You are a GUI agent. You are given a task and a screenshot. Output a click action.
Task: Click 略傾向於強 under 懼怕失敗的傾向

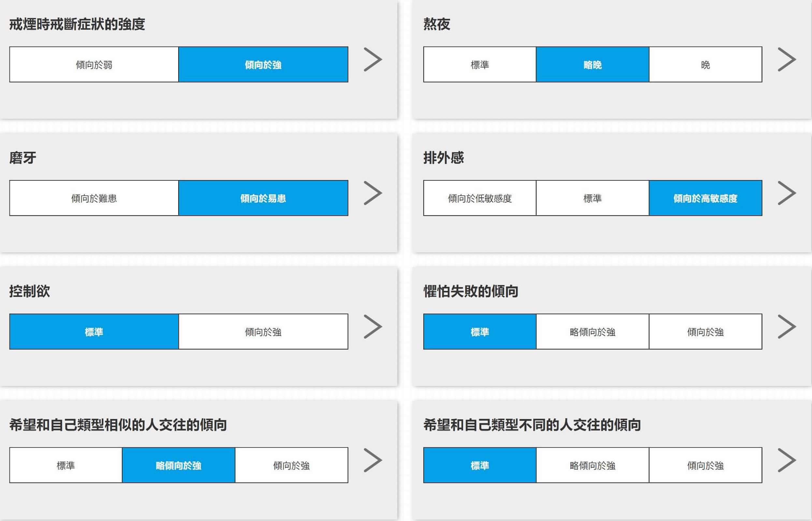(593, 332)
